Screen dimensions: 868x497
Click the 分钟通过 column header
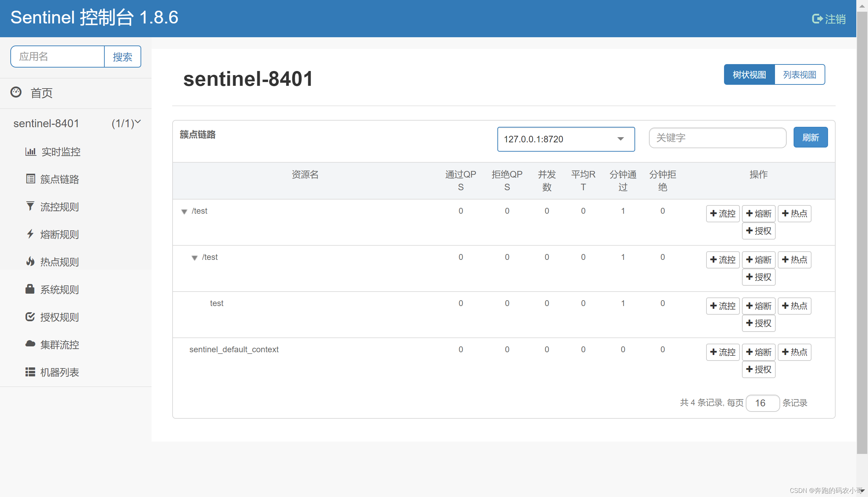point(623,181)
